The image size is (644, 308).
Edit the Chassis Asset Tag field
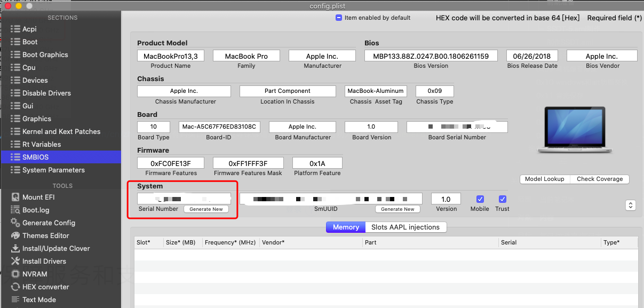376,91
